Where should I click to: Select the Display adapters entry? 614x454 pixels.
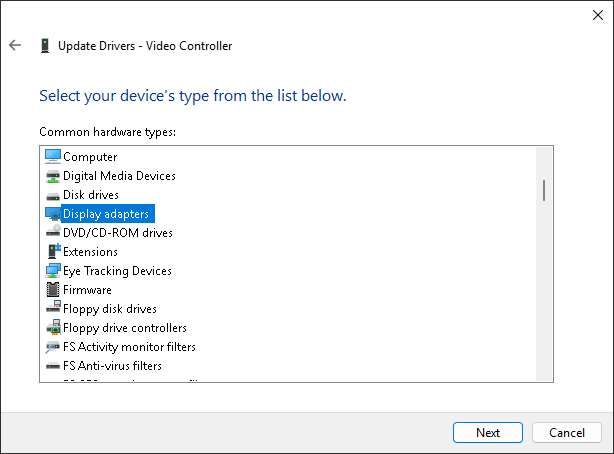[x=106, y=214]
